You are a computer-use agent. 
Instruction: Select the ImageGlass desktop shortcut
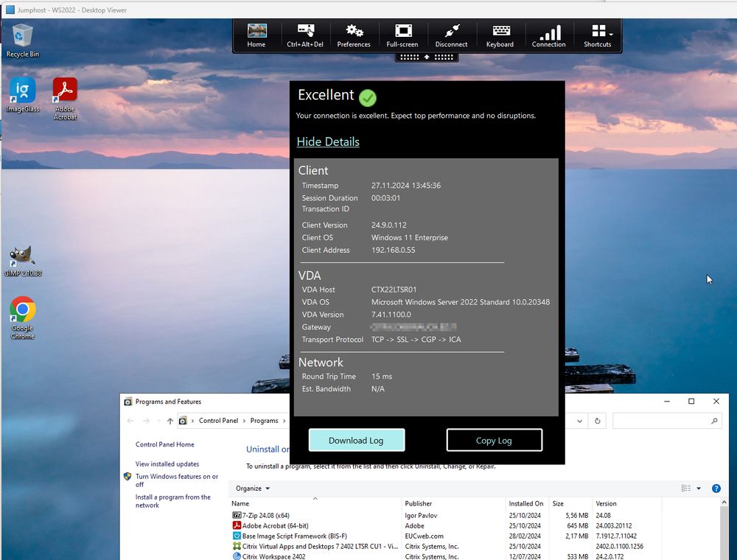click(x=23, y=95)
